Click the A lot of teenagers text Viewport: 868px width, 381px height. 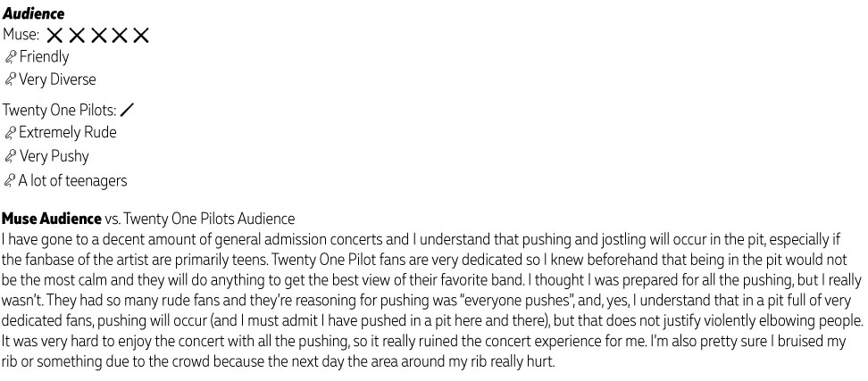coord(72,181)
